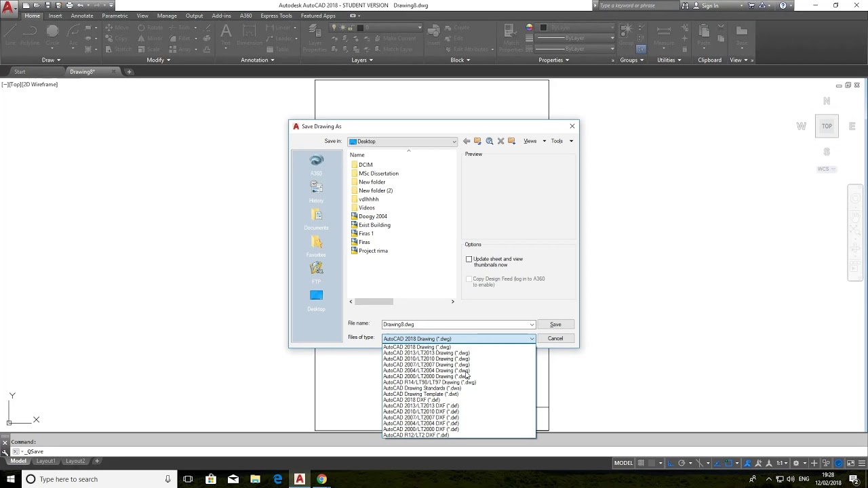868x488 pixels.
Task: Open the A360 location in the places list
Action: [316, 165]
